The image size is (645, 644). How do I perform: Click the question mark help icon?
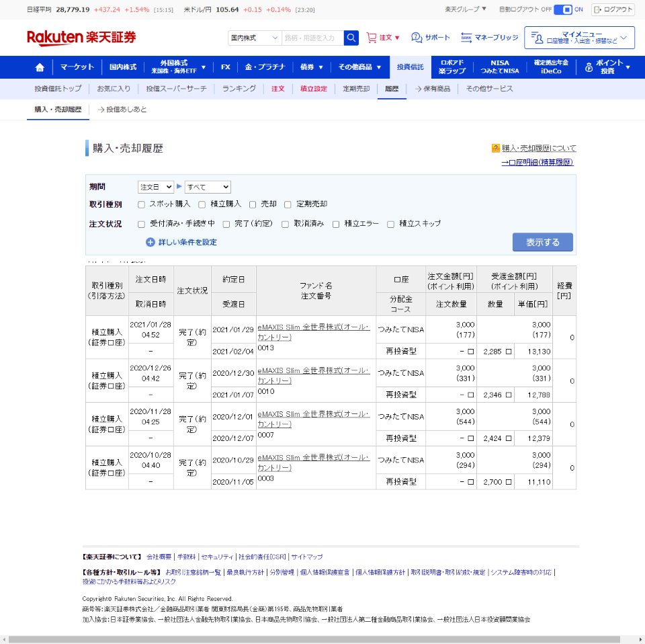(495, 148)
